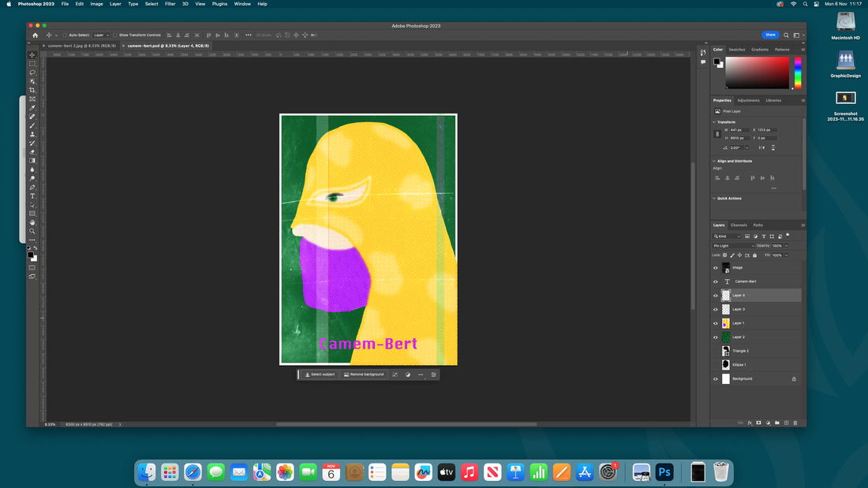Go to the Photoshop Home screen
Viewport: 868px width, 488px height.
click(x=35, y=35)
